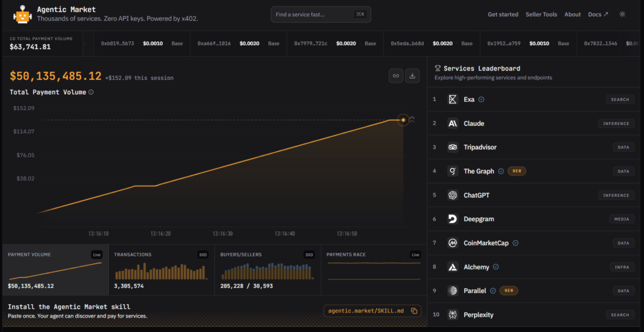Click the NEW badge on the Parallel row
Viewport: 644px width, 332px height.
pos(509,290)
